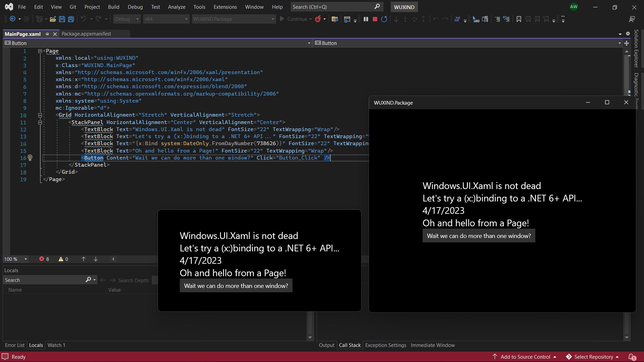Image resolution: width=644 pixels, height=362 pixels.
Task: Select the Stop Debugging icon
Action: [375, 19]
